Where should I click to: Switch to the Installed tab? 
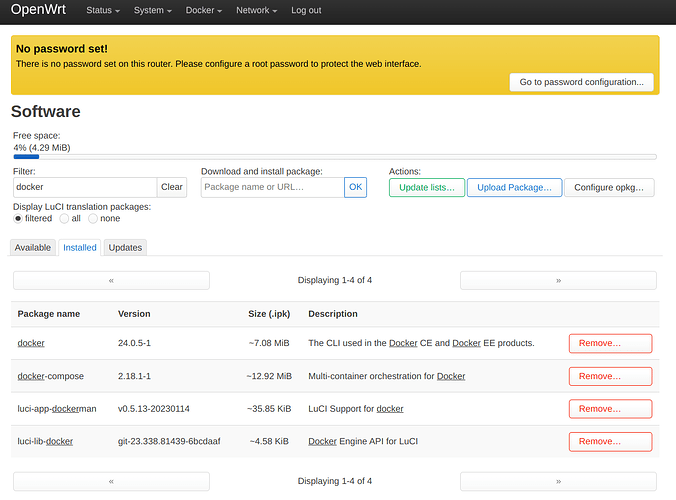(x=80, y=248)
